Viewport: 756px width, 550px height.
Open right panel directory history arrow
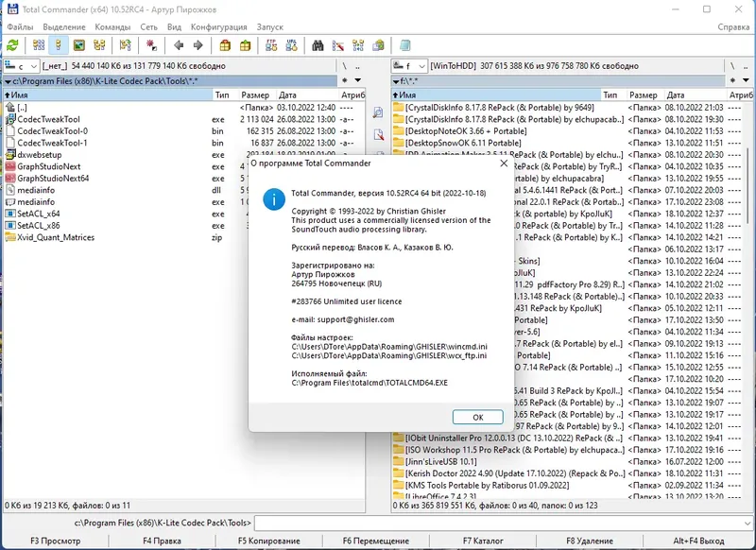(x=747, y=80)
